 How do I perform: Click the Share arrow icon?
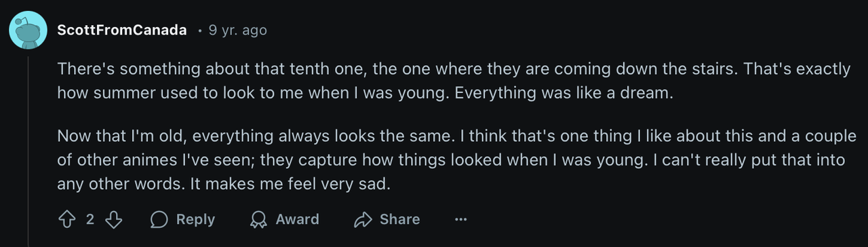pyautogui.click(x=363, y=219)
